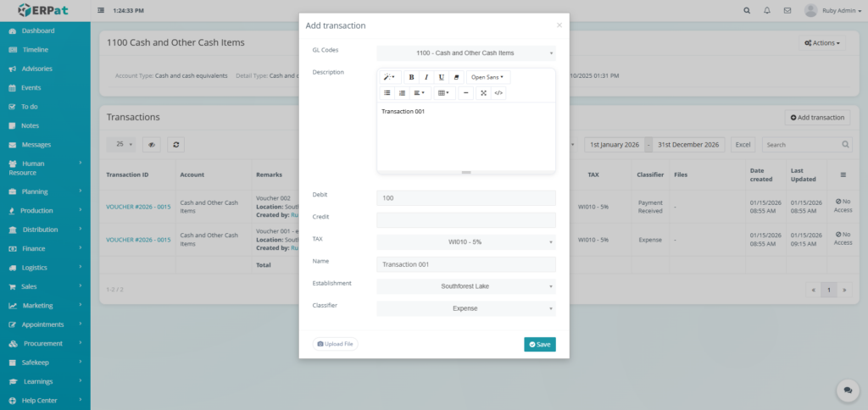Toggle column visibility eye icon
868x410 pixels.
click(151, 144)
